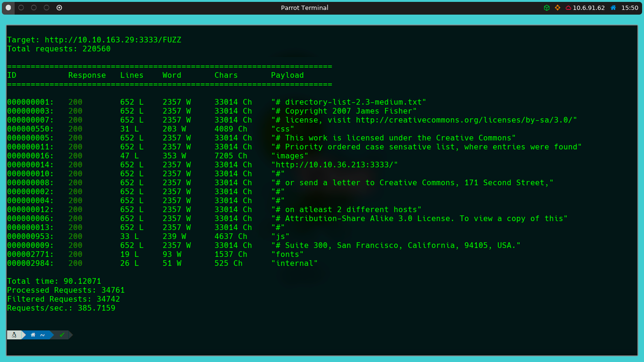Switch to the second workspace circle
Screen dimensions: 644x362
tap(21, 8)
